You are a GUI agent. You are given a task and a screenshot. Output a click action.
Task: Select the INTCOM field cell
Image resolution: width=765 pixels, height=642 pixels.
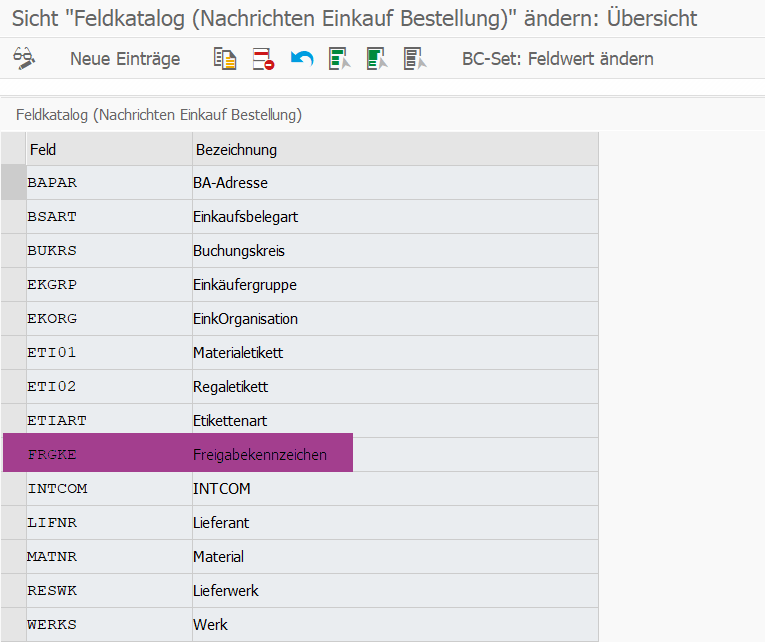tap(109, 488)
